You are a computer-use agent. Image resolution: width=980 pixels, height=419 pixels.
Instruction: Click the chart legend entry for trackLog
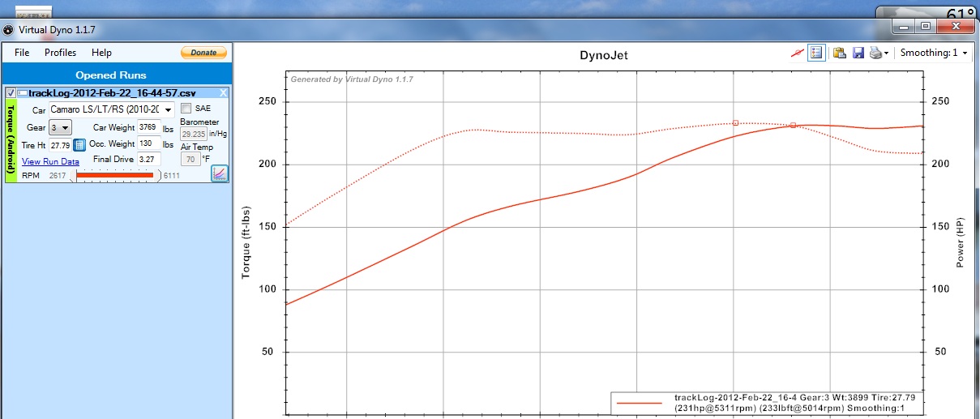[x=765, y=404]
